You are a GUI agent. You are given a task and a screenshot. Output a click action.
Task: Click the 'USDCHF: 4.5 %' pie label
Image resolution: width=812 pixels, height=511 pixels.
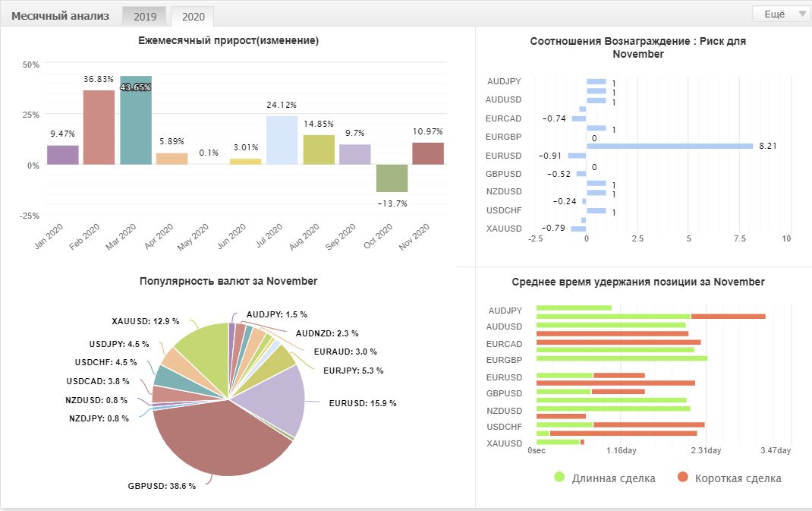tap(105, 362)
